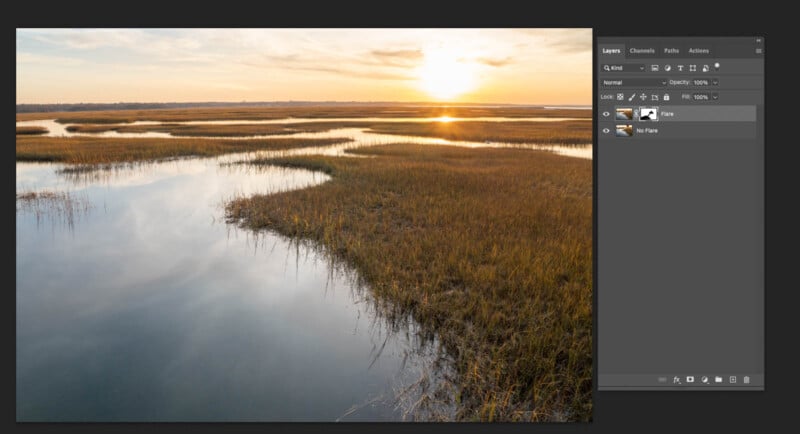Filter layers by type (T) icon
Viewport: 800px width, 434px height.
point(680,67)
